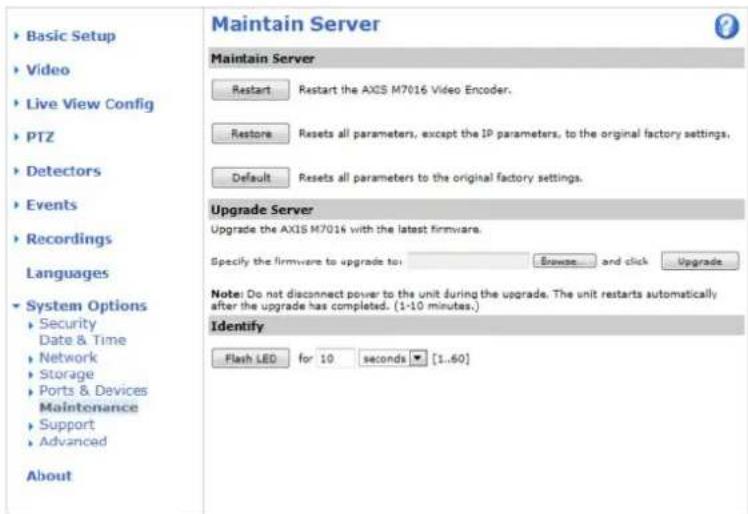Open the Date & Time settings
This screenshot has height=514, width=748.
tap(83, 340)
